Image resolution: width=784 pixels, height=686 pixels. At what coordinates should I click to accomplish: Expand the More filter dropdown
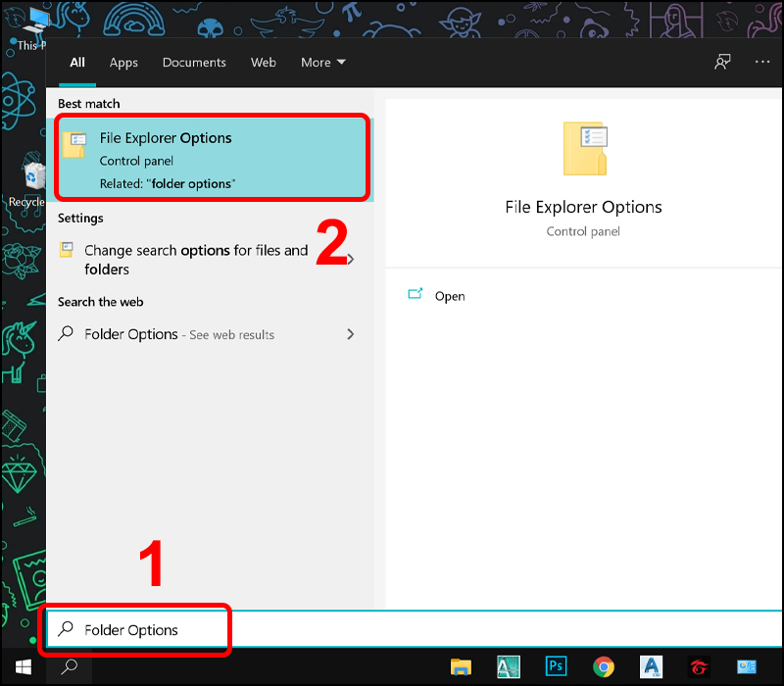(x=323, y=63)
